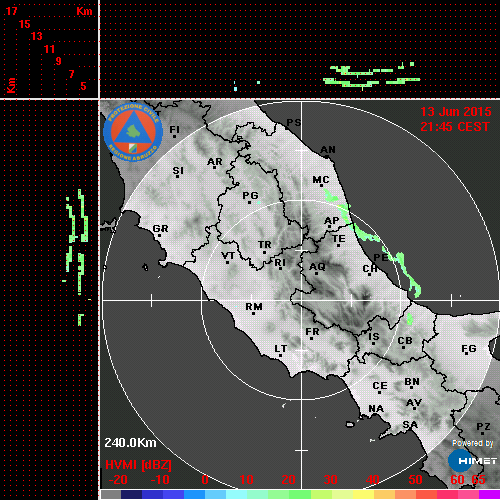This screenshot has width=500, height=500.
Task: Click the VT city label on the map
Action: click(x=228, y=256)
